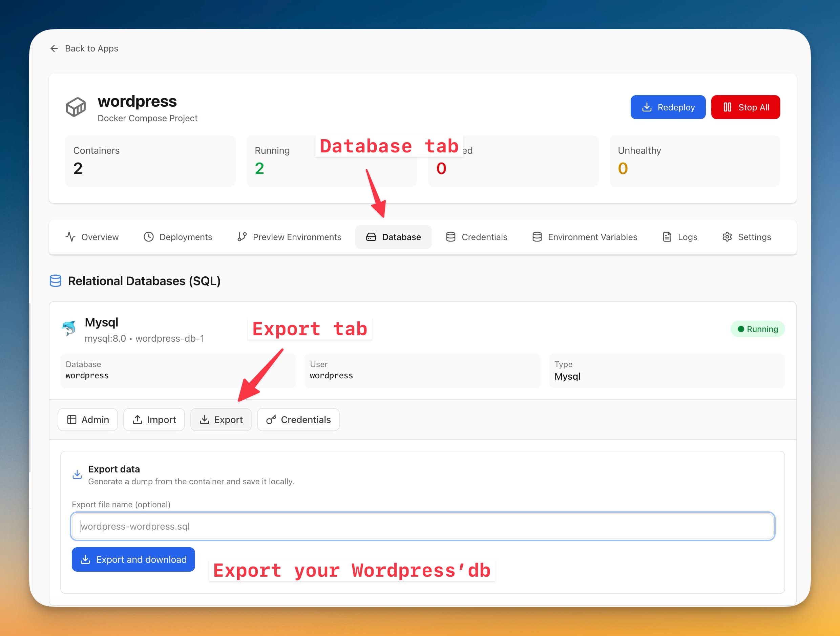Image resolution: width=840 pixels, height=636 pixels.
Task: Click the Credentials key icon
Action: (271, 420)
